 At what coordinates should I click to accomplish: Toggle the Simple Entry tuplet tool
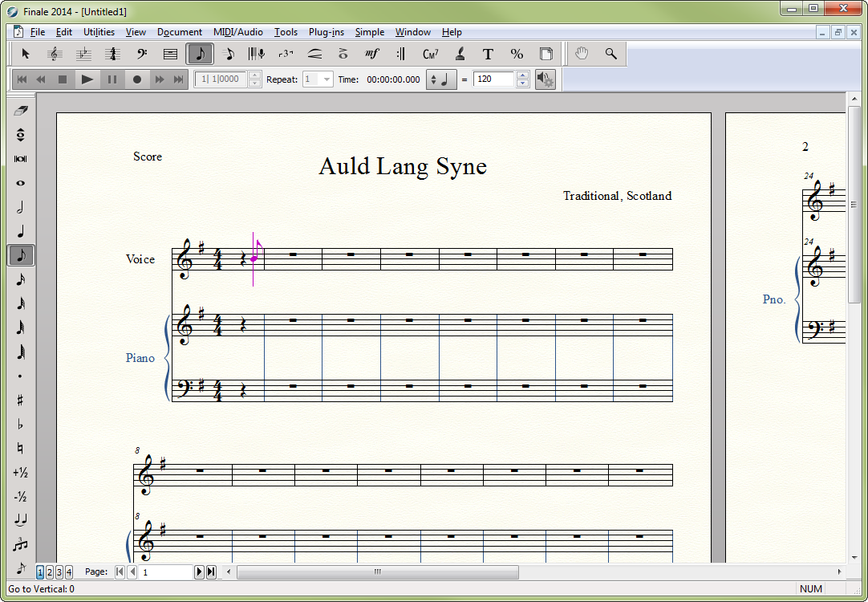click(x=21, y=544)
